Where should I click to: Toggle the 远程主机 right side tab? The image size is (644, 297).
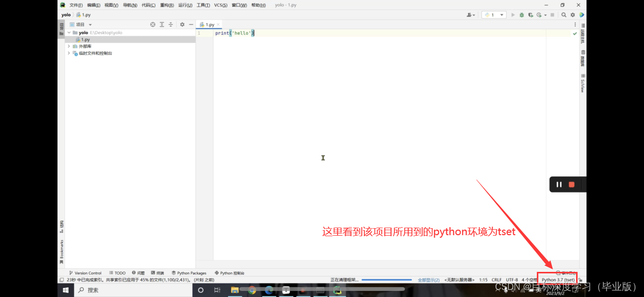click(x=583, y=33)
